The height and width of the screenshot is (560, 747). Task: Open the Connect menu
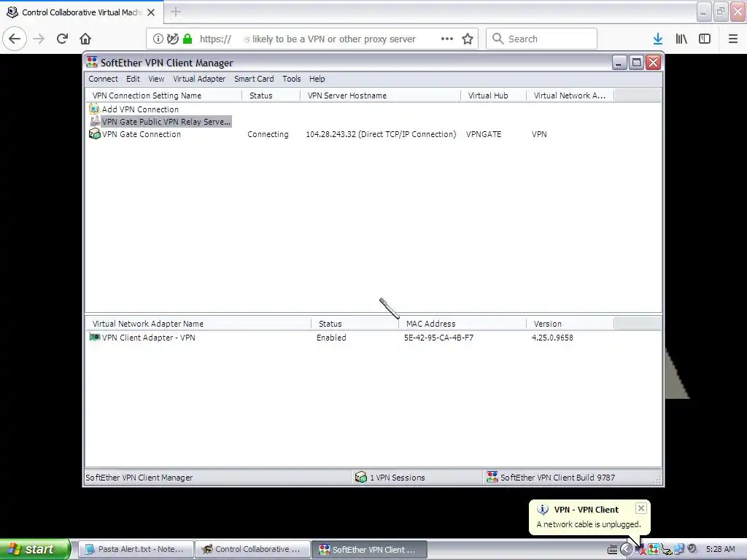click(103, 79)
